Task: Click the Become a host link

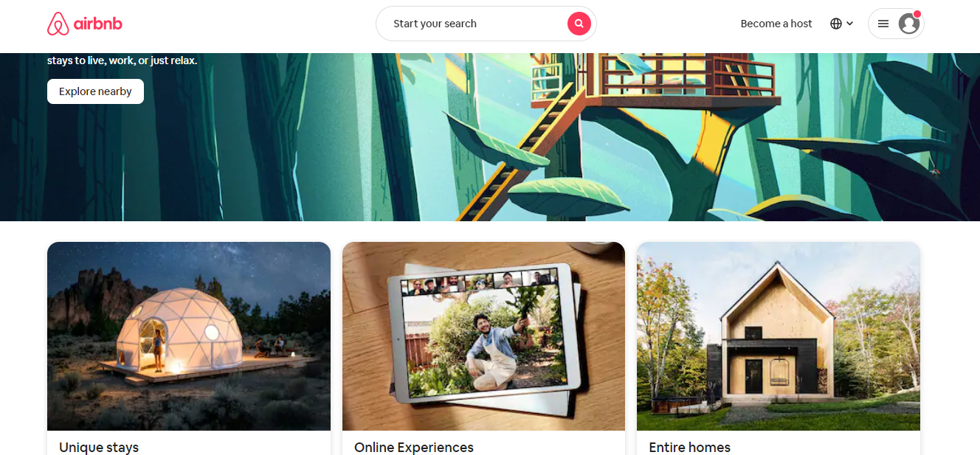Action: (776, 24)
